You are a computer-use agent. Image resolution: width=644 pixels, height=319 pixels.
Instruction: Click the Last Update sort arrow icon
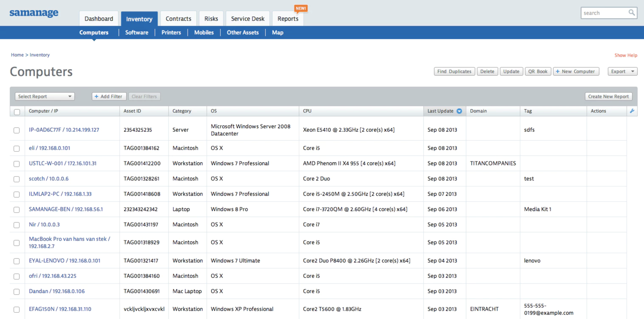coord(459,111)
